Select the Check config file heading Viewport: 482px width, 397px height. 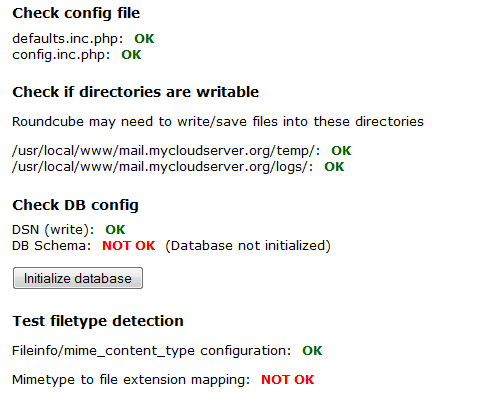[x=76, y=13]
